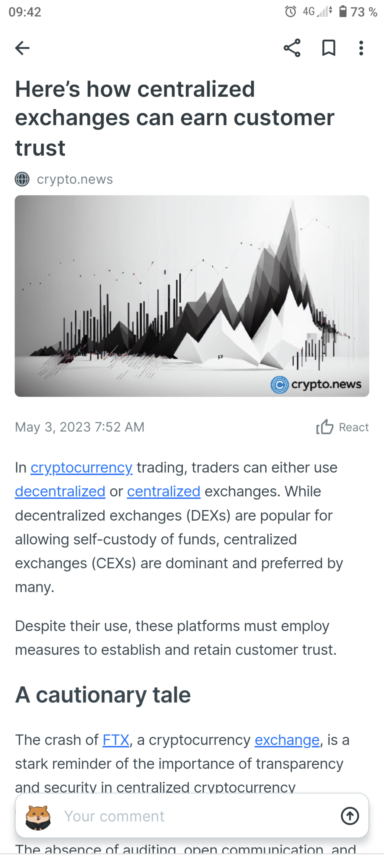Send comment with the up-arrow button
The image size is (384, 868).
350,816
